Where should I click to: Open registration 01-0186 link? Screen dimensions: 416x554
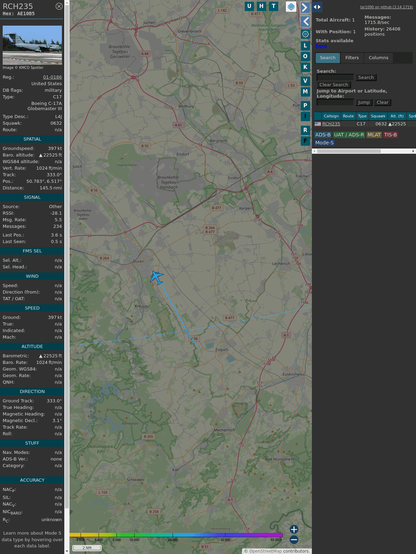tap(52, 77)
